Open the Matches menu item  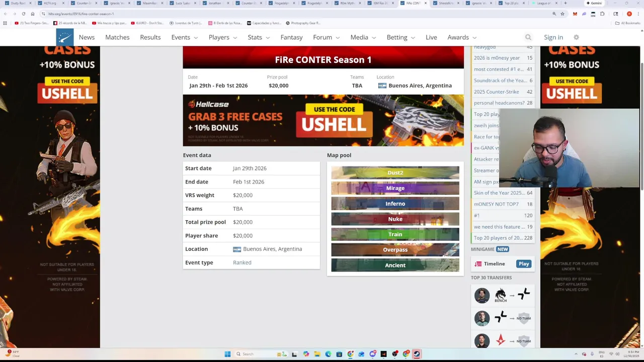[x=117, y=37]
